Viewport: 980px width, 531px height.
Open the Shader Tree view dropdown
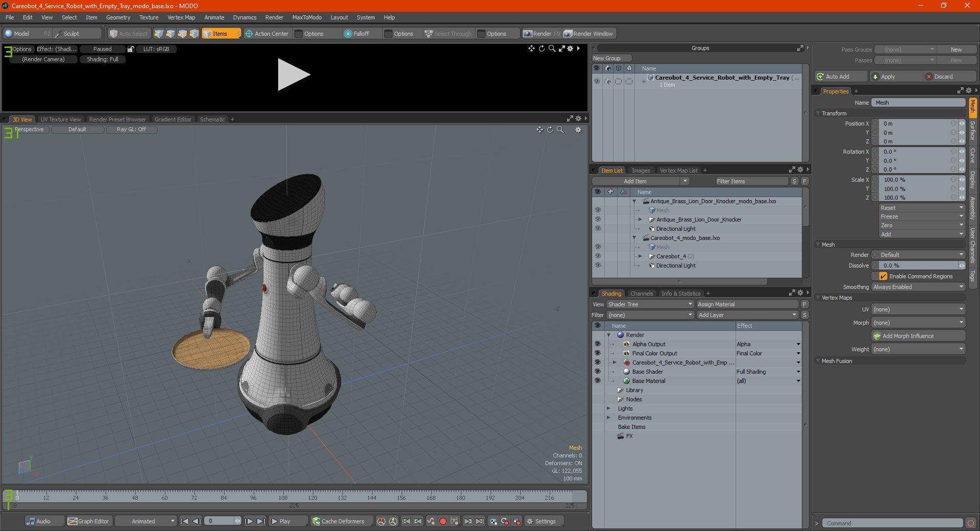650,304
